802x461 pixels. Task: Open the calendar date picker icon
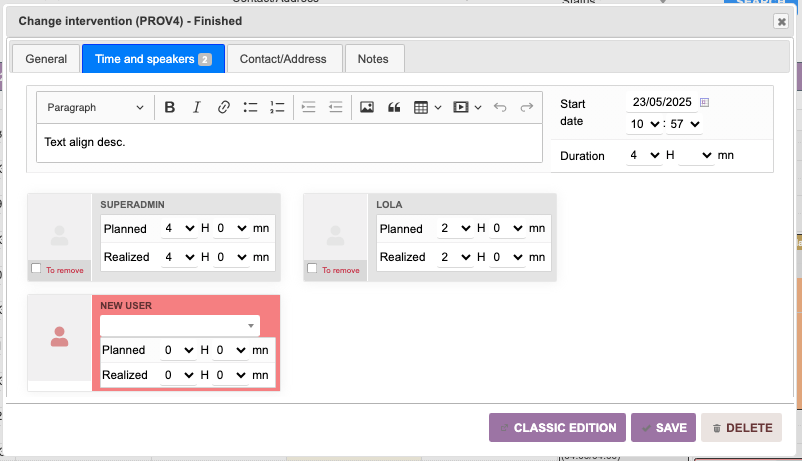point(704,102)
